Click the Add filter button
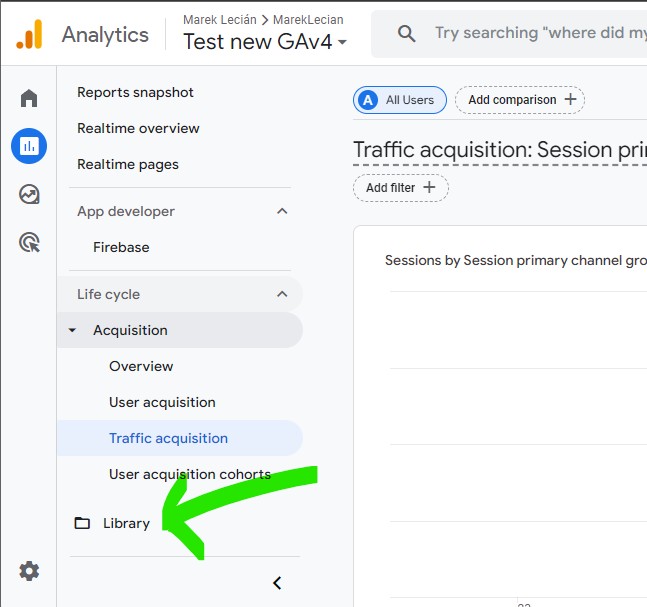 click(401, 188)
